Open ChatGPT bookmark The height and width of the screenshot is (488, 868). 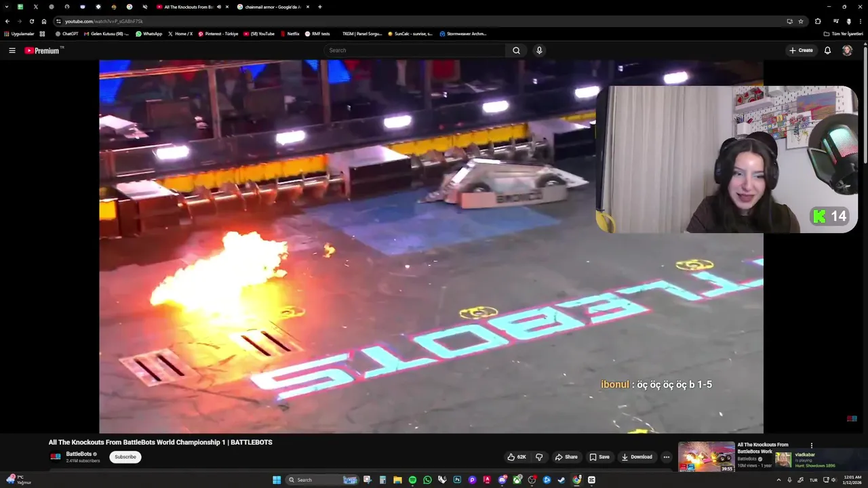click(66, 33)
